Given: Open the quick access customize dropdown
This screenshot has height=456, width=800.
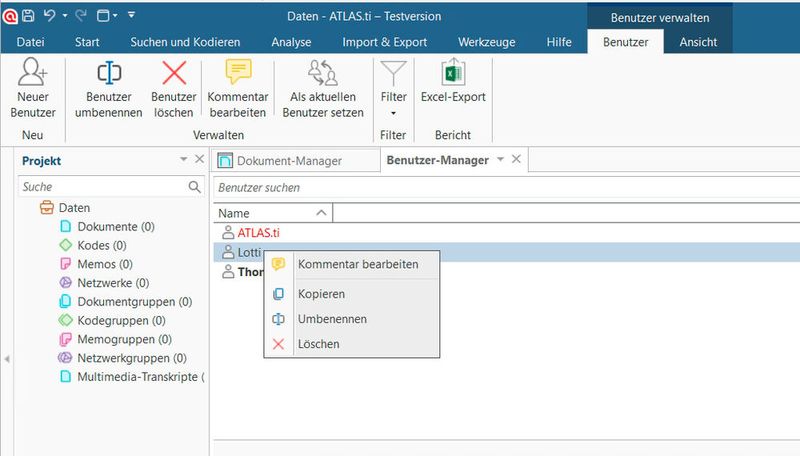Looking at the screenshot, I should (132, 15).
